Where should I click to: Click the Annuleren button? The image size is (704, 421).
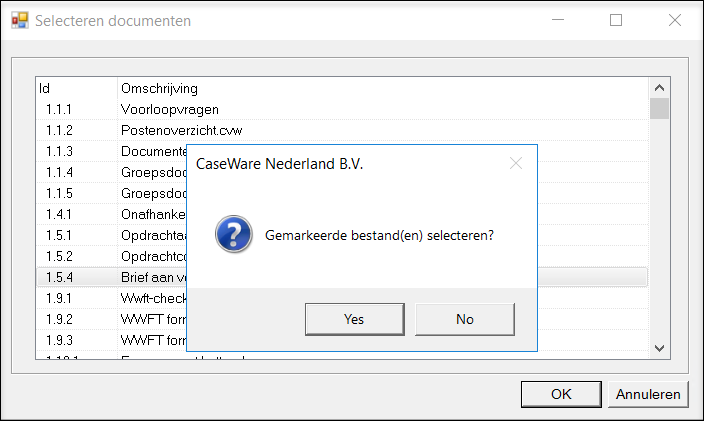click(x=648, y=394)
